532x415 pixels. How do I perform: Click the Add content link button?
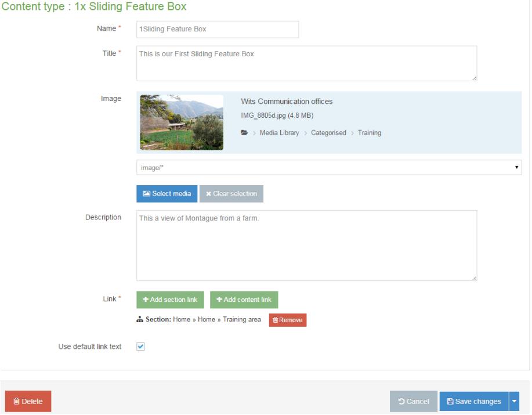[x=244, y=299]
